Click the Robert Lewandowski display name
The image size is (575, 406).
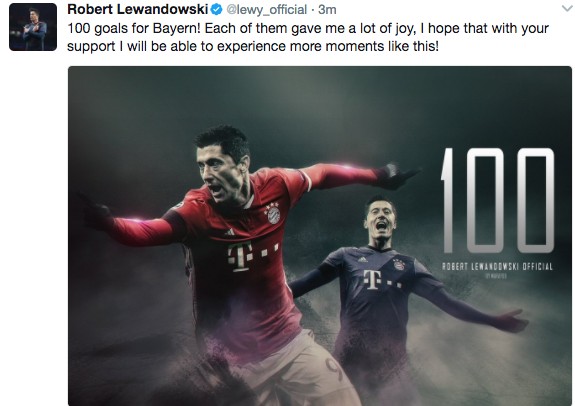(138, 9)
